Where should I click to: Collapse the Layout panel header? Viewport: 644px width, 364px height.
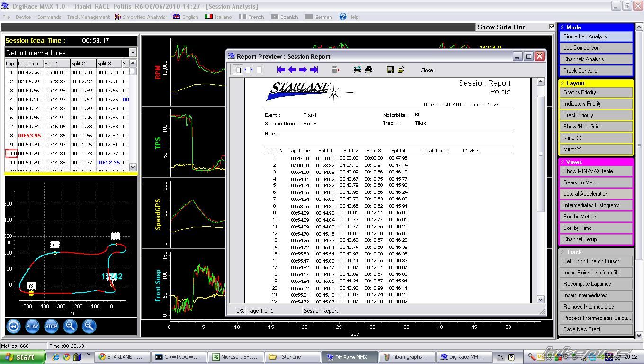click(563, 83)
